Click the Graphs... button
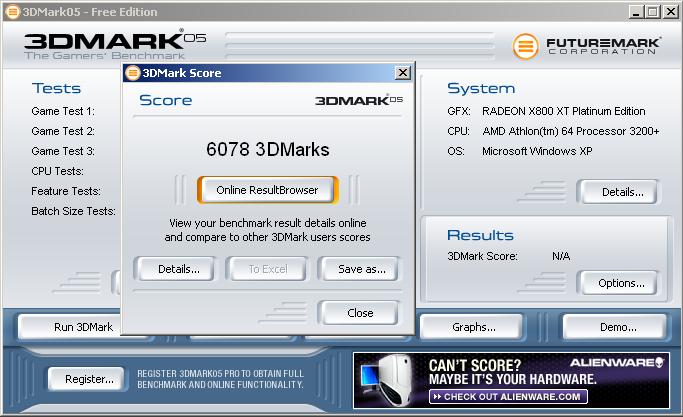 472,327
